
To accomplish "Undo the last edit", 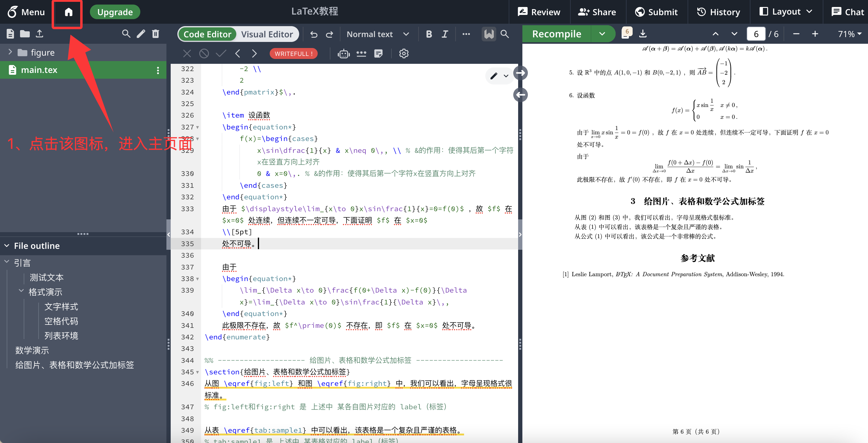I will pos(314,34).
